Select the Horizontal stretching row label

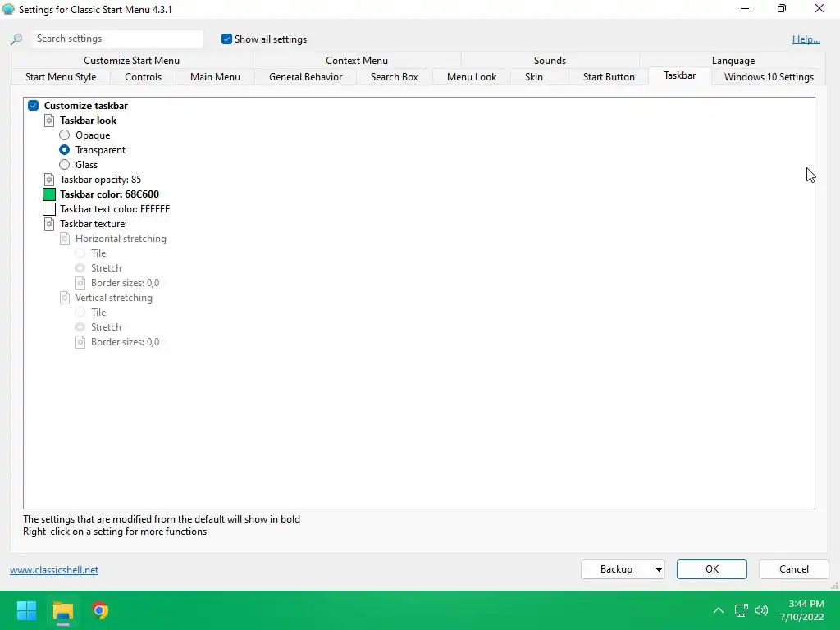click(x=121, y=239)
